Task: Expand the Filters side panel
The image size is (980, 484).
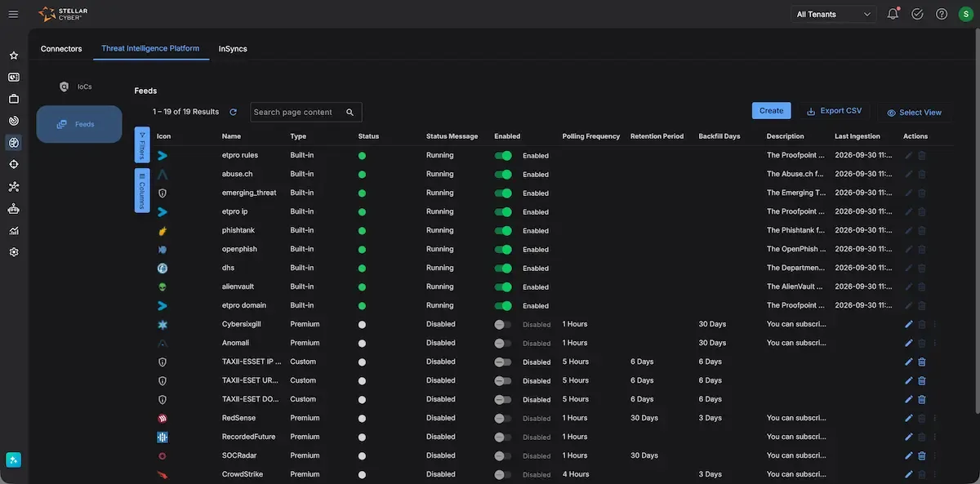Action: click(141, 144)
